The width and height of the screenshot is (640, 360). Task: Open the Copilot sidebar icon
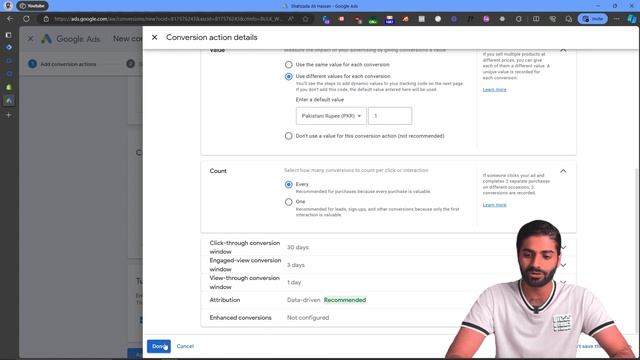[x=632, y=19]
